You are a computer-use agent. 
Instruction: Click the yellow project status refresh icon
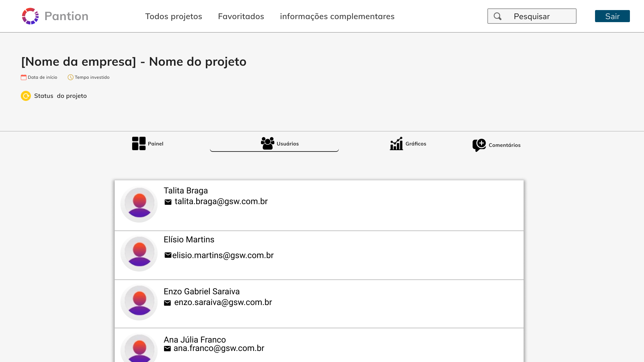[x=26, y=96]
